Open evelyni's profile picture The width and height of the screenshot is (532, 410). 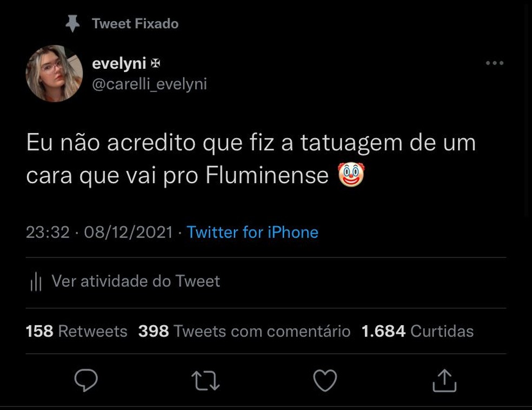click(54, 73)
